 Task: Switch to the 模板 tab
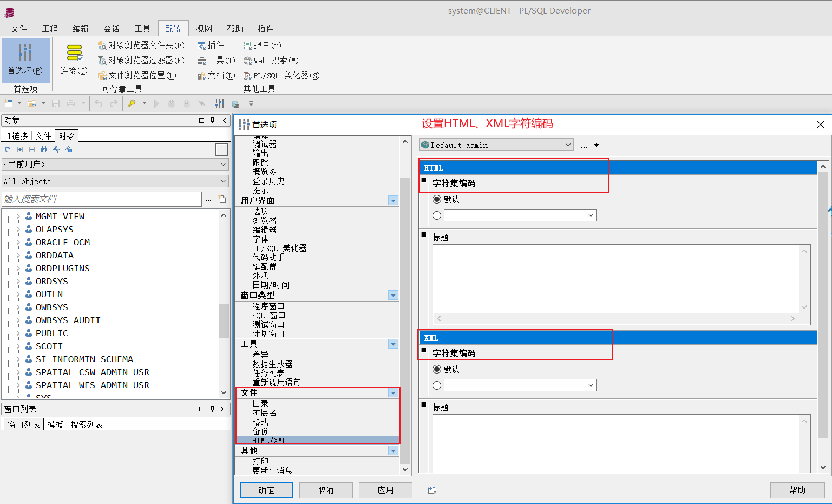click(55, 424)
